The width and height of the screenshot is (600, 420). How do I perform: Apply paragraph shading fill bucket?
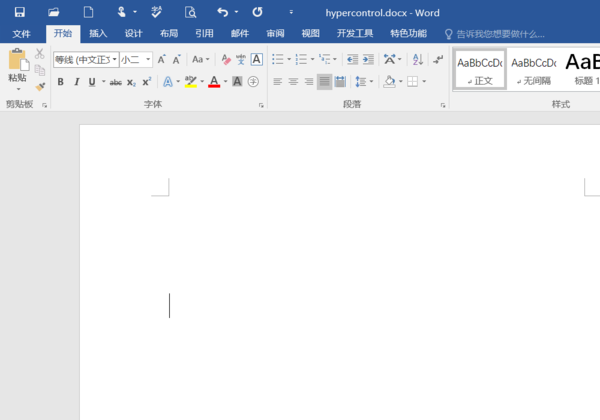coord(389,81)
